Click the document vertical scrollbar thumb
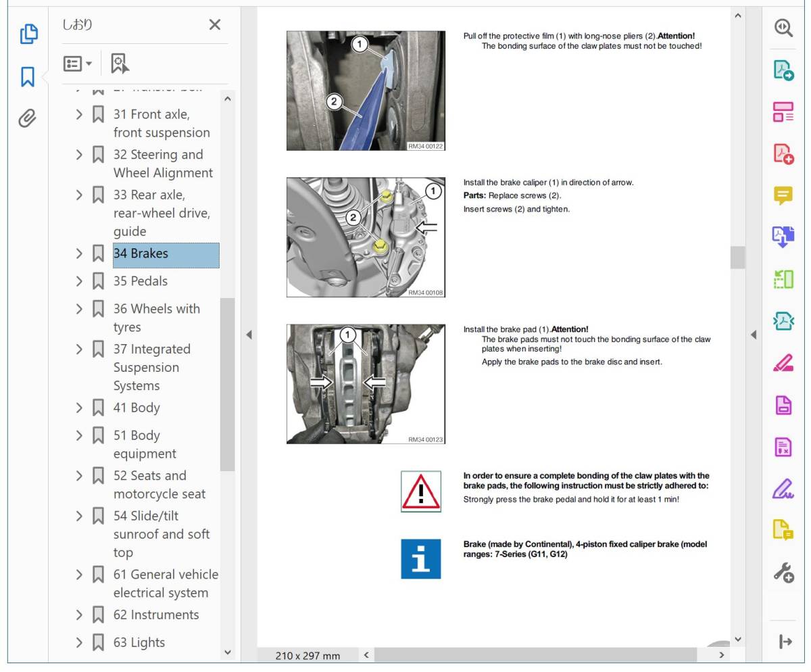 (737, 258)
